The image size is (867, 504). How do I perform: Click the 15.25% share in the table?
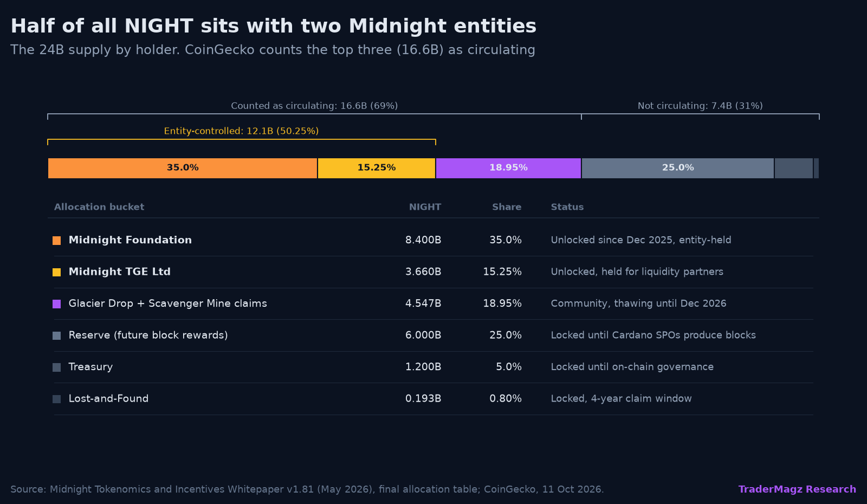[502, 272]
